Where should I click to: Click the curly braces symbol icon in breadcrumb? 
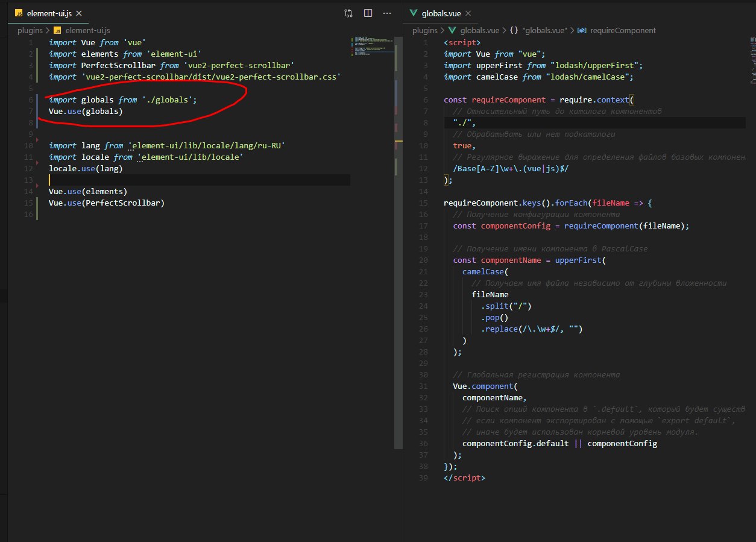pyautogui.click(x=514, y=30)
